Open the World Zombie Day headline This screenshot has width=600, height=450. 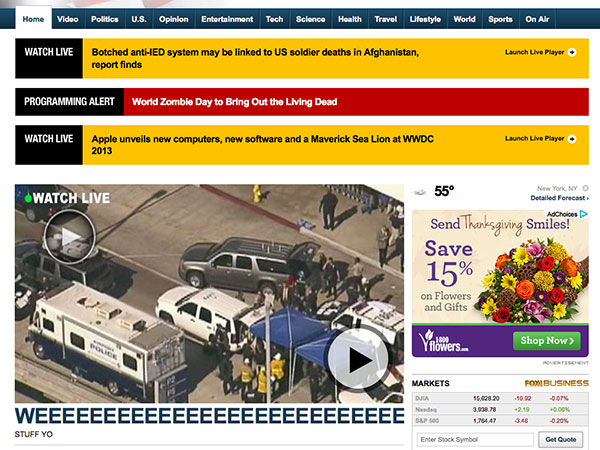click(x=234, y=102)
